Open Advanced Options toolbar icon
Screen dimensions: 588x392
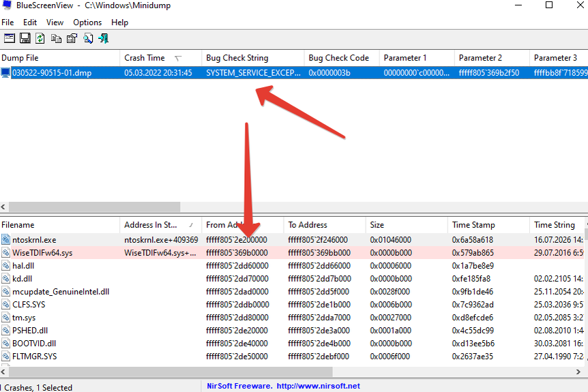pos(10,38)
